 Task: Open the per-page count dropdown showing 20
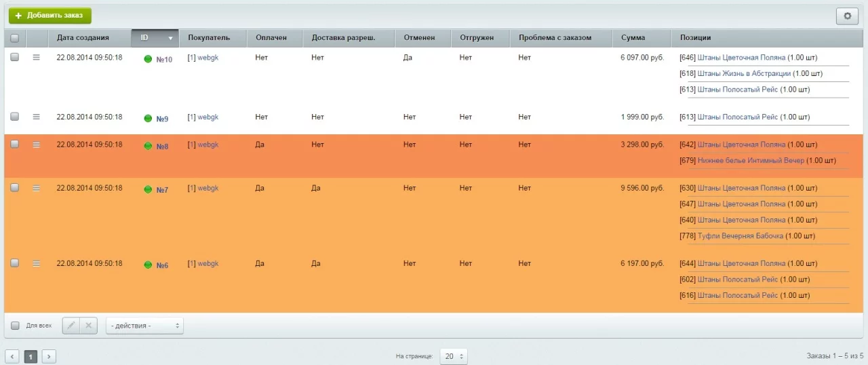click(453, 356)
